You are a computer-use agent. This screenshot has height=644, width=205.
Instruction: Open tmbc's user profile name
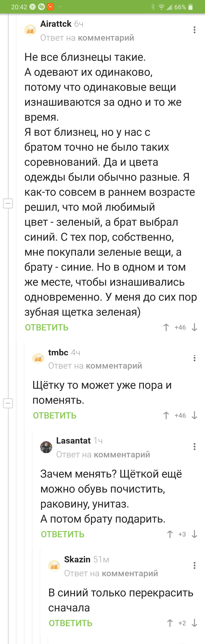58,352
